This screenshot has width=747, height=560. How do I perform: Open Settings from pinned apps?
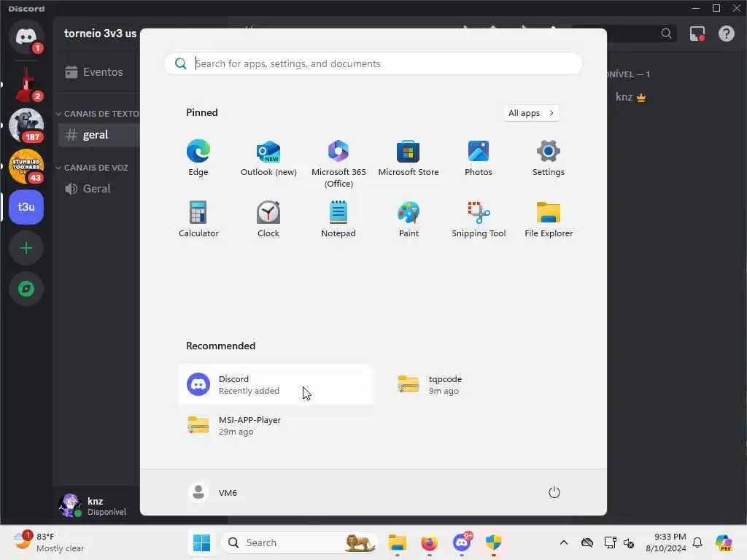[549, 158]
